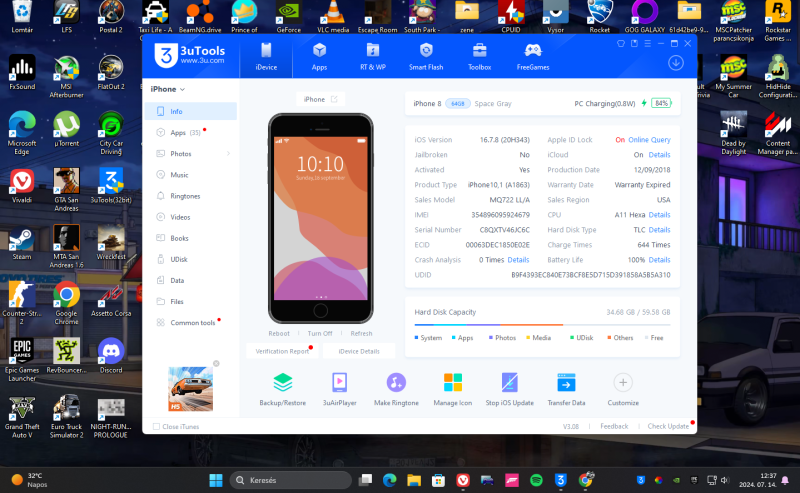The height and width of the screenshot is (493, 800).
Task: Expand the Photos sidebar chevron
Action: click(x=228, y=154)
